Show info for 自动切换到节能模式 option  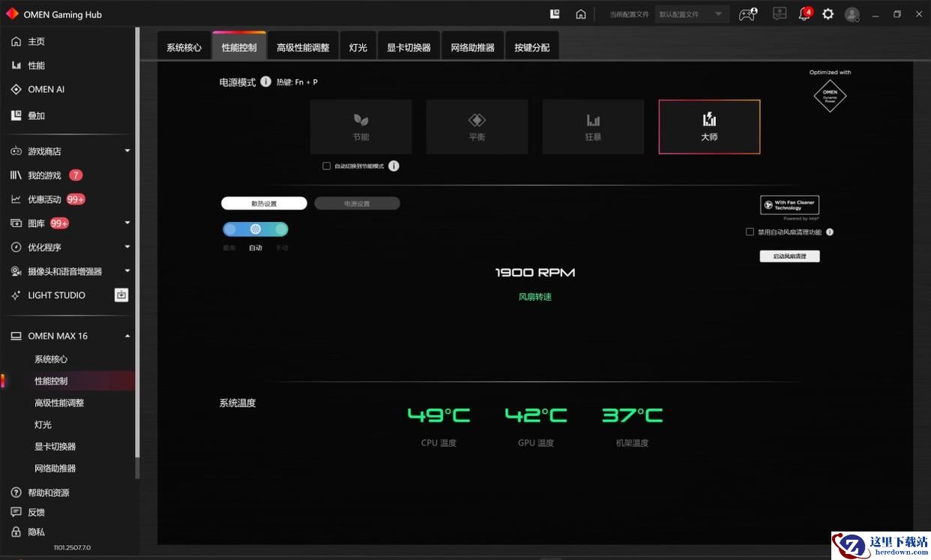pos(394,166)
